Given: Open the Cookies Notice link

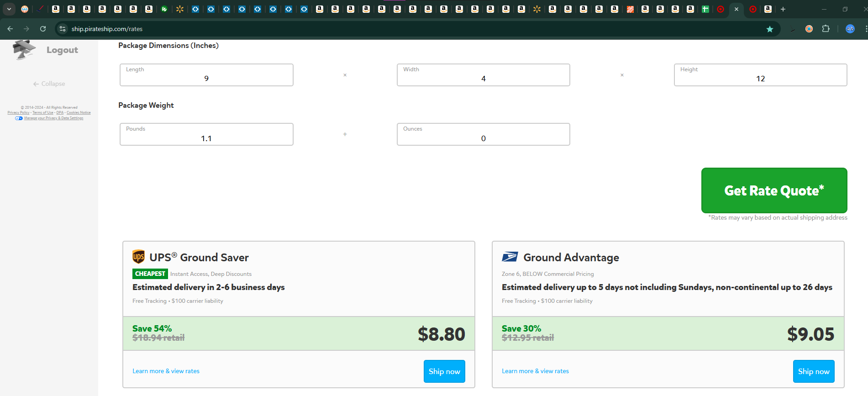Looking at the screenshot, I should [x=79, y=113].
